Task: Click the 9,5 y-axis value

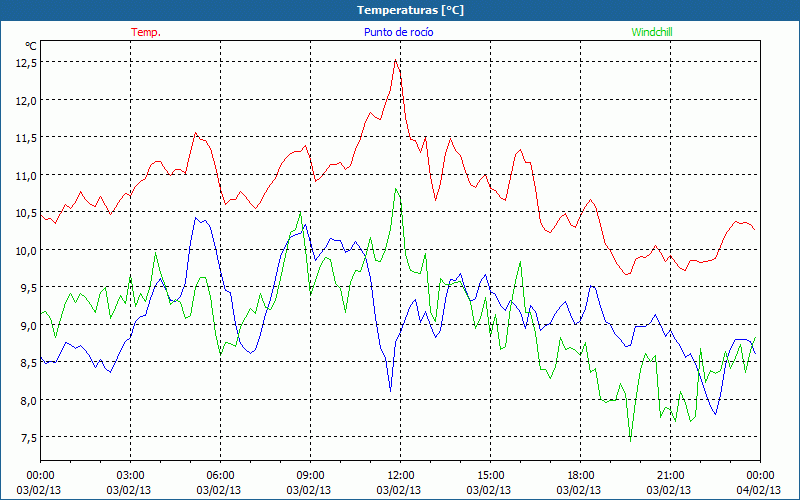Action: [x=28, y=288]
